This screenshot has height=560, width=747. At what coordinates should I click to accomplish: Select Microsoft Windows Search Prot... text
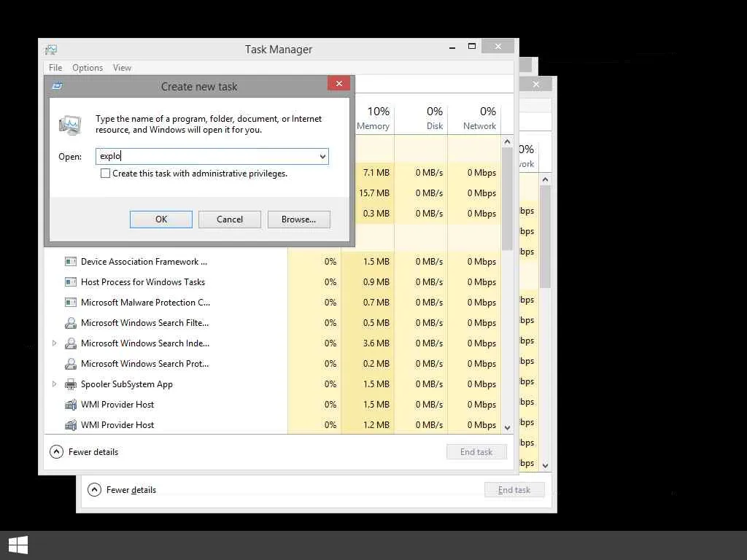(145, 364)
